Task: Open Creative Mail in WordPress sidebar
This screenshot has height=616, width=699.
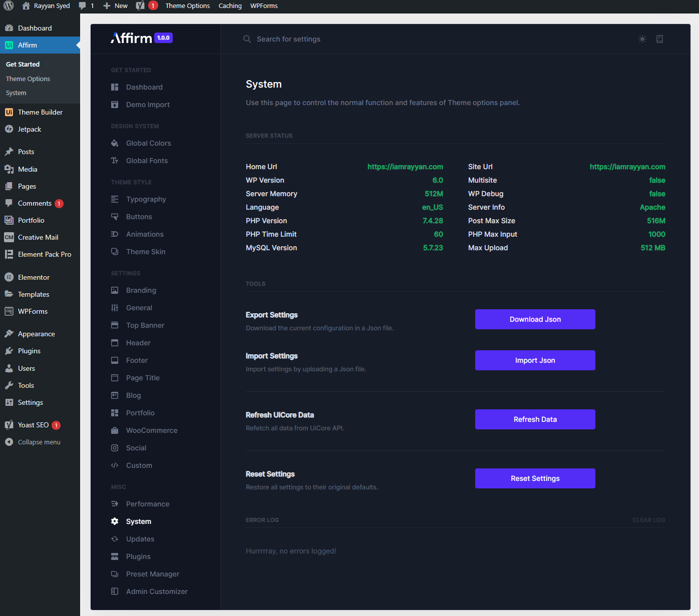Action: point(40,237)
